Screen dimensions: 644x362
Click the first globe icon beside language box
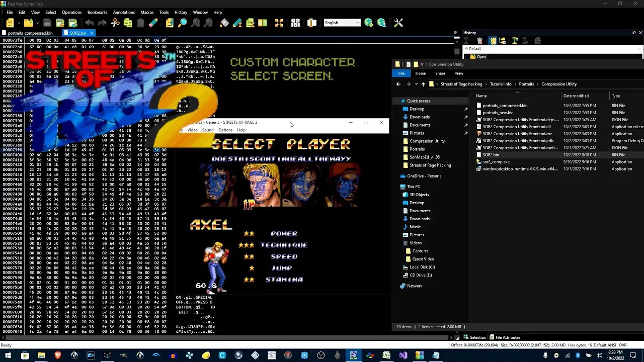(369, 23)
